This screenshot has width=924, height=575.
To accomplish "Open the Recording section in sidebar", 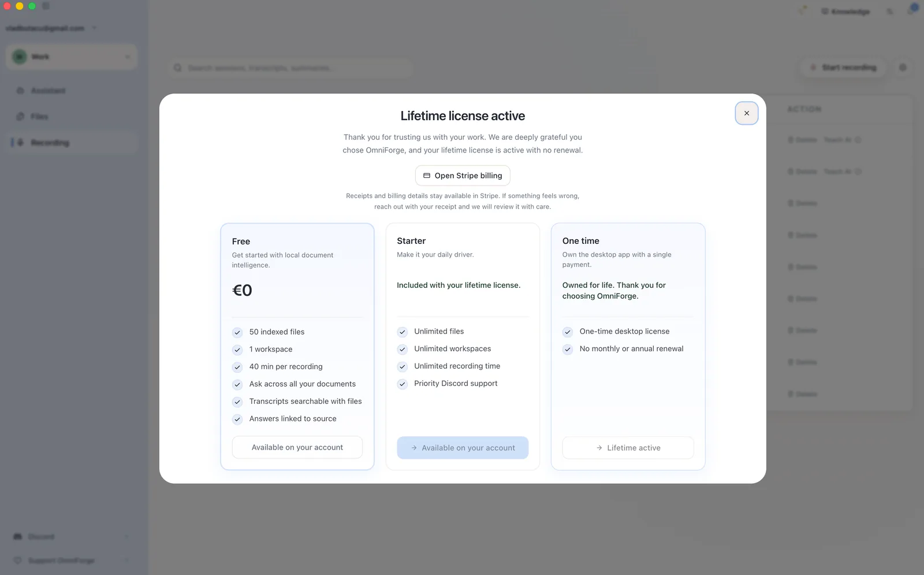I will tap(72, 143).
